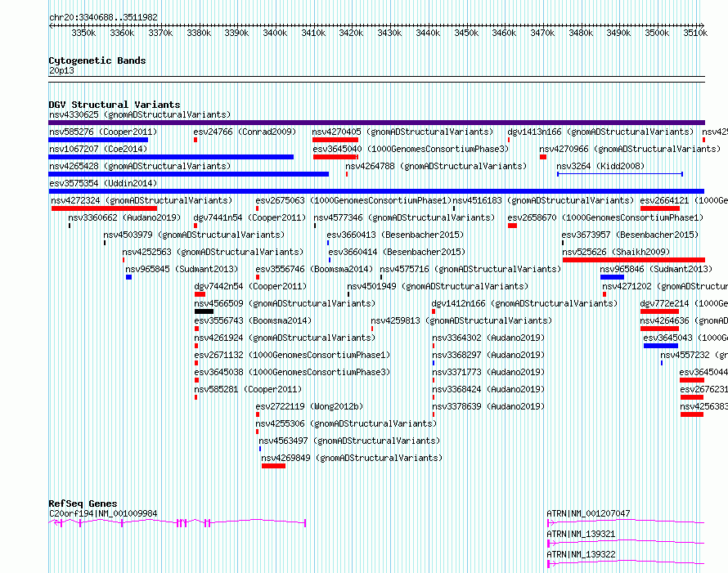Select nsv3368297 (Audano2019) label
The width and height of the screenshot is (728, 573).
point(488,355)
